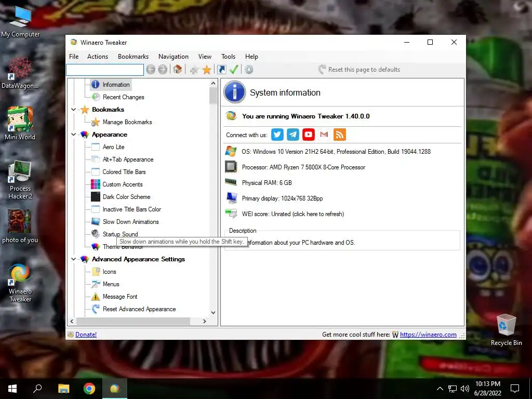The height and width of the screenshot is (399, 532).
Task: Open the https://winaero.com link
Action: [x=428, y=335]
